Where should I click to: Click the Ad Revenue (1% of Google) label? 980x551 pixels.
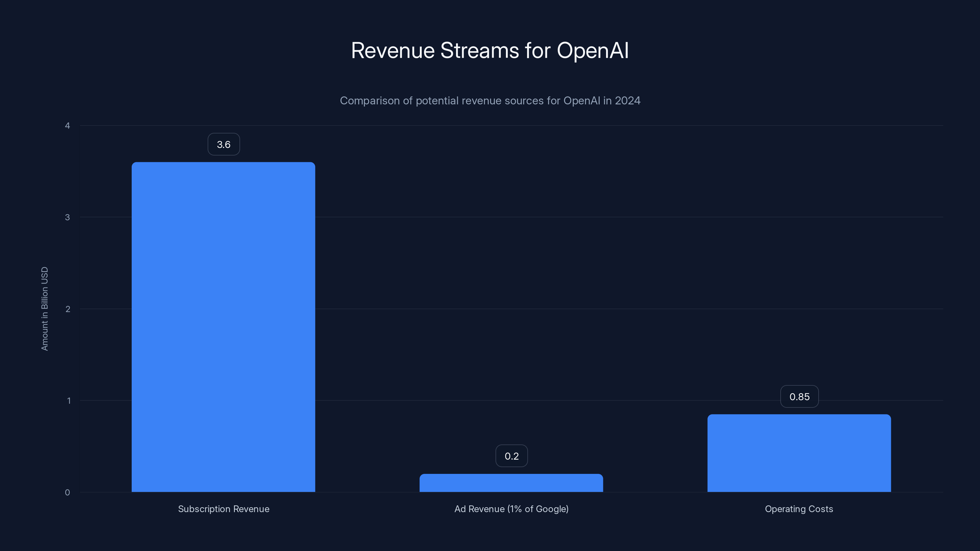click(511, 509)
